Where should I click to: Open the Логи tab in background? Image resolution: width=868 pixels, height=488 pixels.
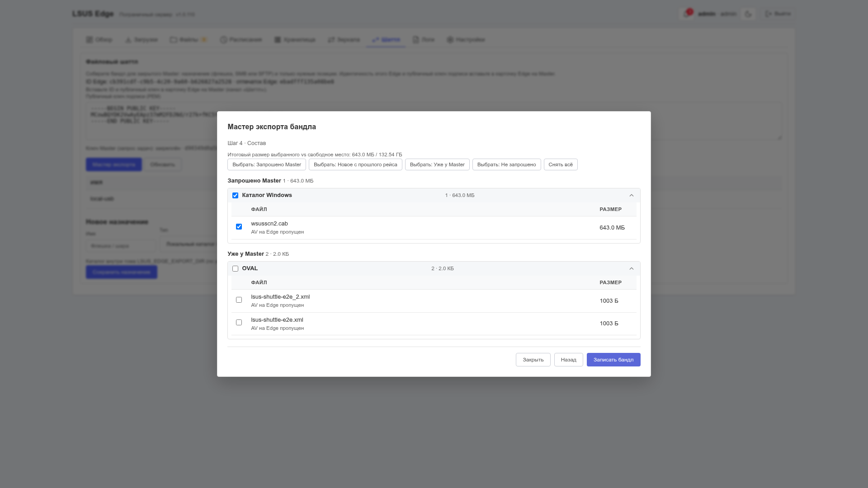[423, 40]
